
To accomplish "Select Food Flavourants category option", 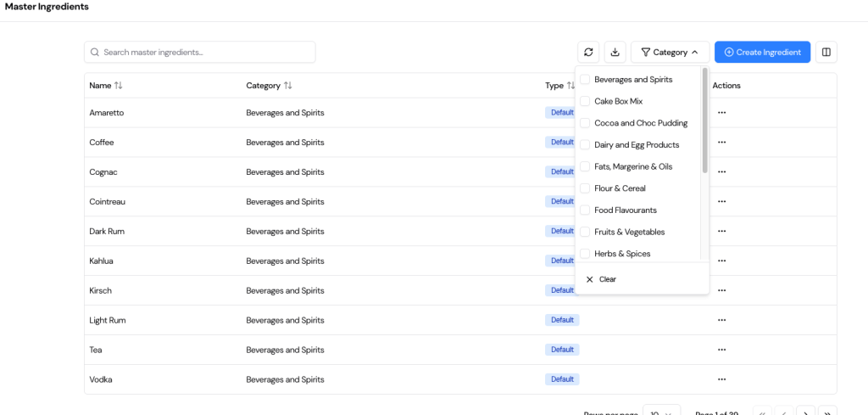I will click(x=585, y=210).
